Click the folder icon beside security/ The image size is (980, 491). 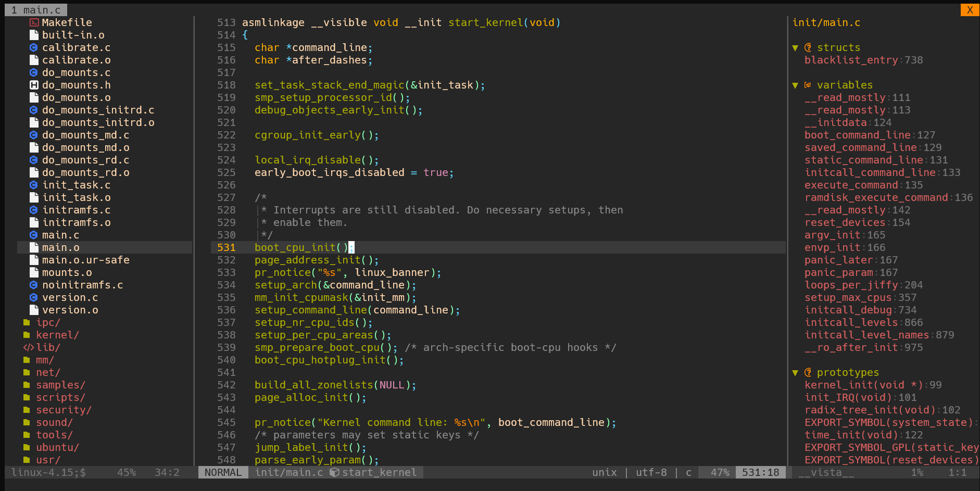[27, 410]
